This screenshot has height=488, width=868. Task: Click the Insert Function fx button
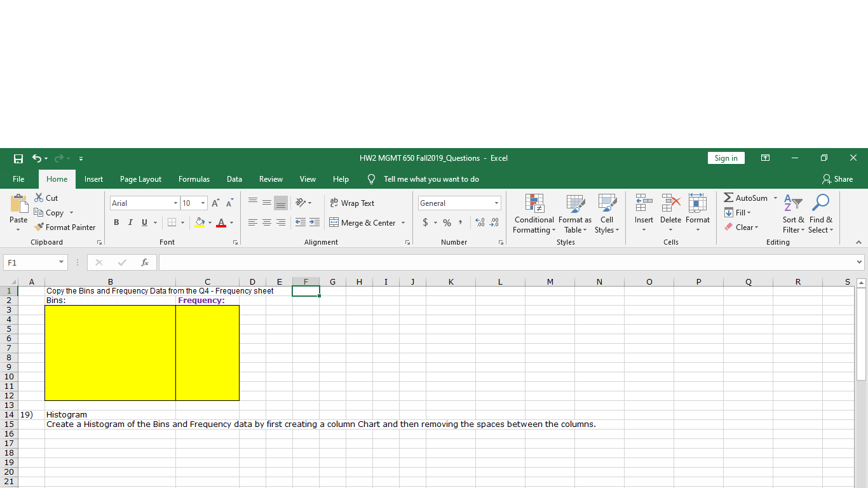click(146, 262)
